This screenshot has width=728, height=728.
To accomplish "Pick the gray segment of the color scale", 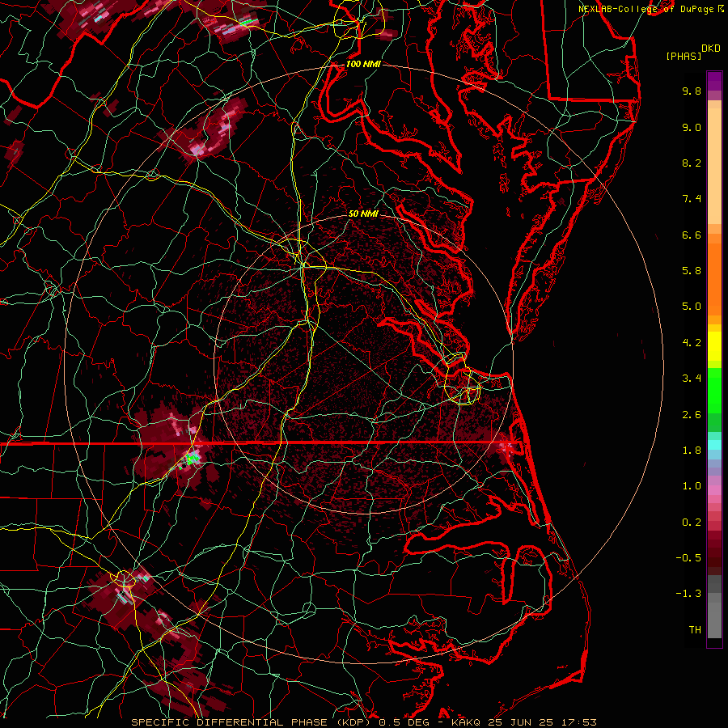I will pos(714,606).
